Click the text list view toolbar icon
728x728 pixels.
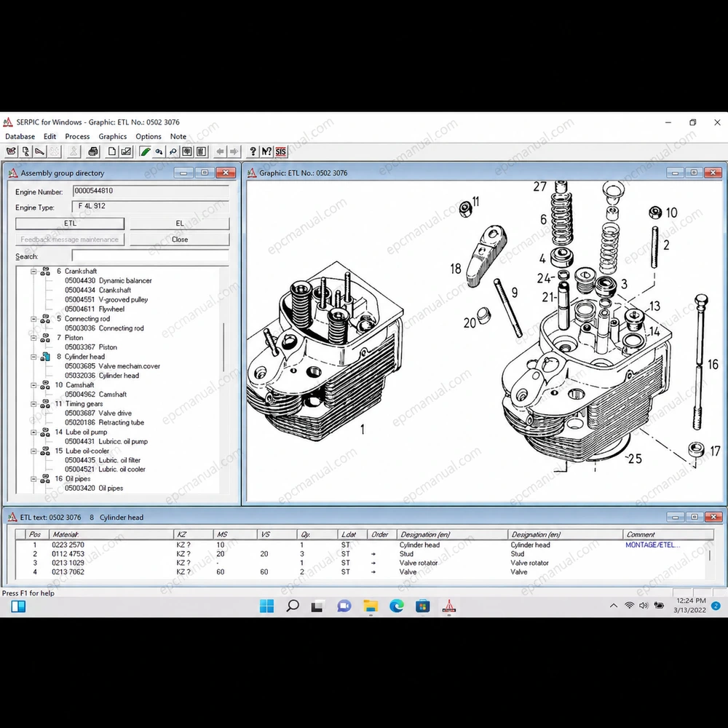[x=201, y=151]
